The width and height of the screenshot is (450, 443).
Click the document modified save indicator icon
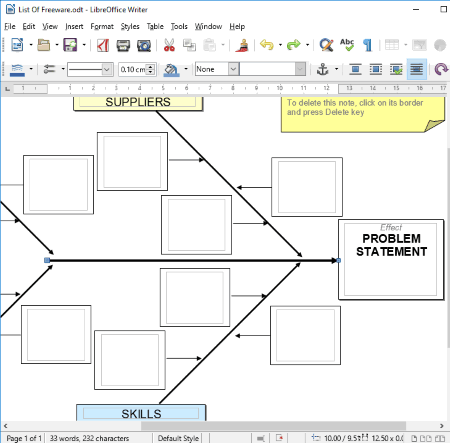[x=279, y=438]
